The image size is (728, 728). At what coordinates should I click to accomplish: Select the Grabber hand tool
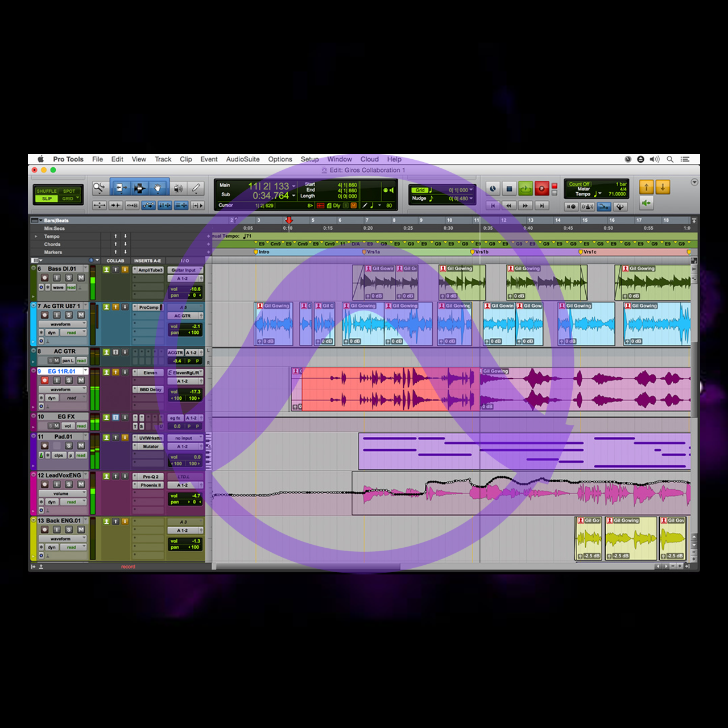(x=158, y=188)
